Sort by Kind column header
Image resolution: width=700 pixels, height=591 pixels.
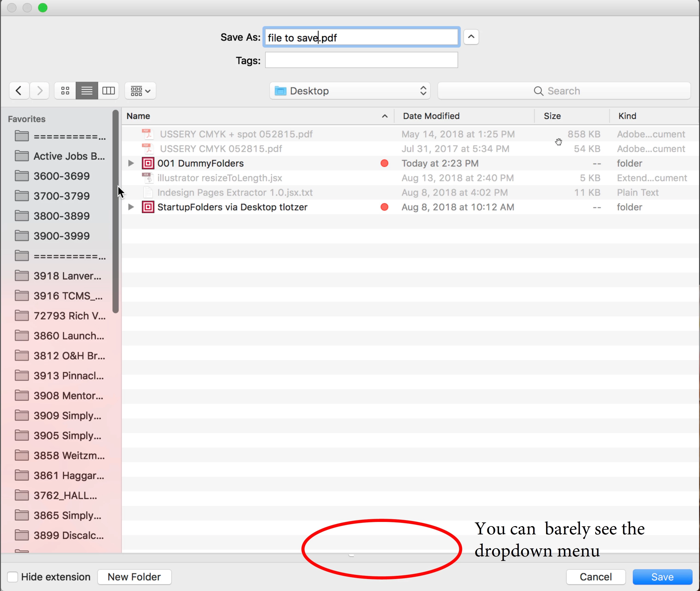tap(627, 116)
